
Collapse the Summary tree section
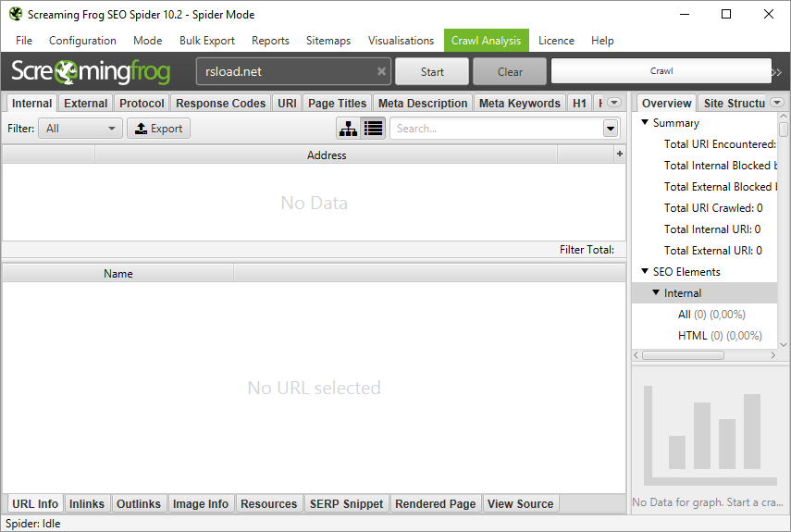[645, 122]
